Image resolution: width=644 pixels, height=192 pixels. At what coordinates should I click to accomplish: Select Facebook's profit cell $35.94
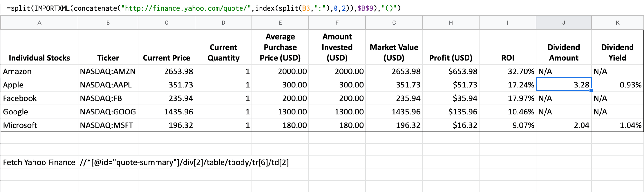click(x=451, y=98)
